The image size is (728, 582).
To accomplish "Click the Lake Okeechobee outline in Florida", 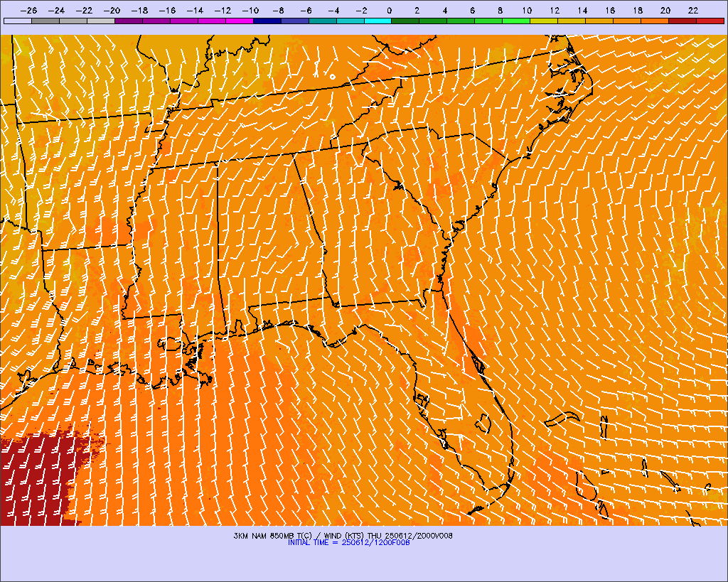I will 483,424.
